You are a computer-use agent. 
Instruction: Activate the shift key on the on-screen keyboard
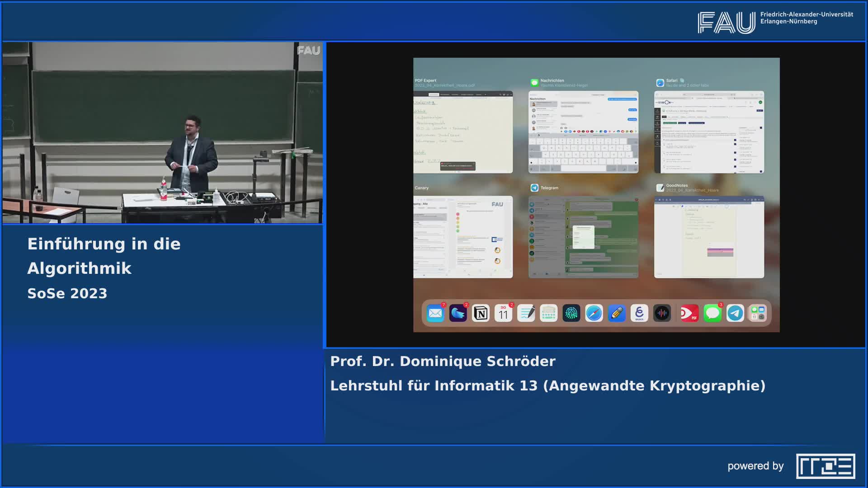click(536, 155)
